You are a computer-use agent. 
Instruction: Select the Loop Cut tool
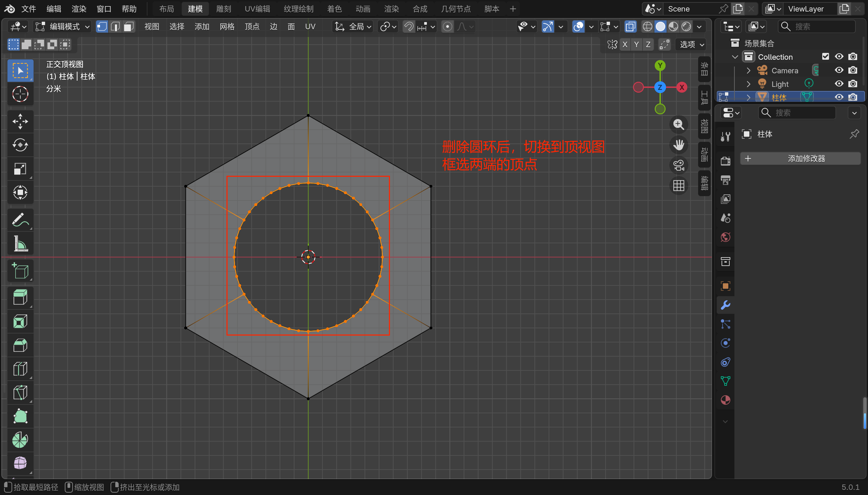20,369
